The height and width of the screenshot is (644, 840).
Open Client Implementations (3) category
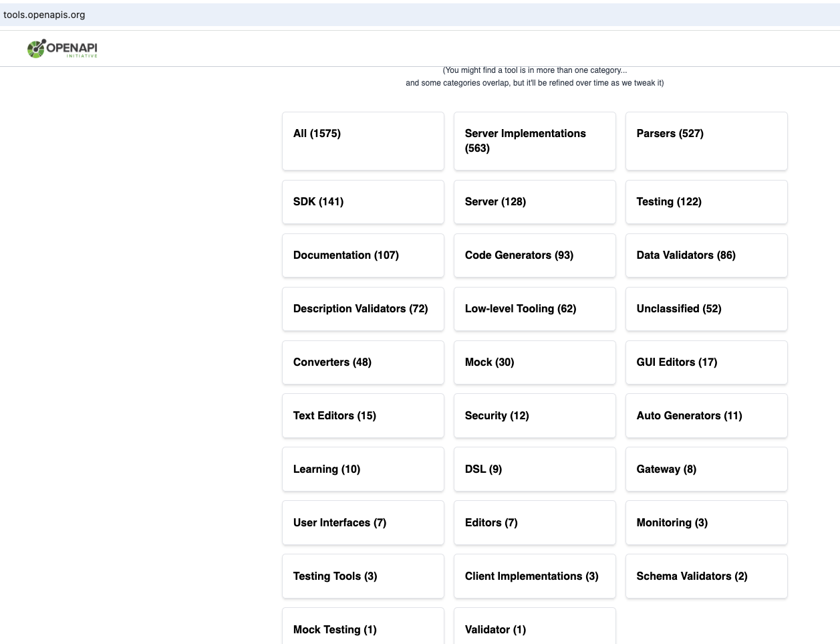[535, 576]
